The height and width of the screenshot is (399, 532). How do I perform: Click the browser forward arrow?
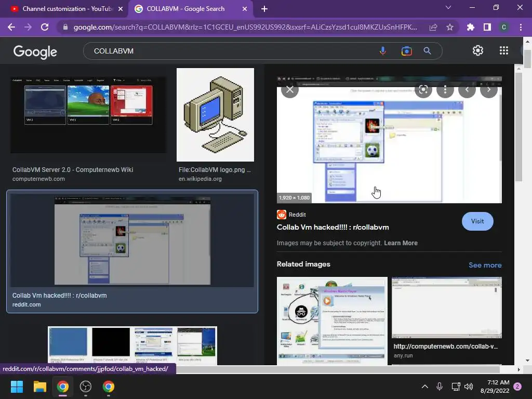(x=28, y=27)
